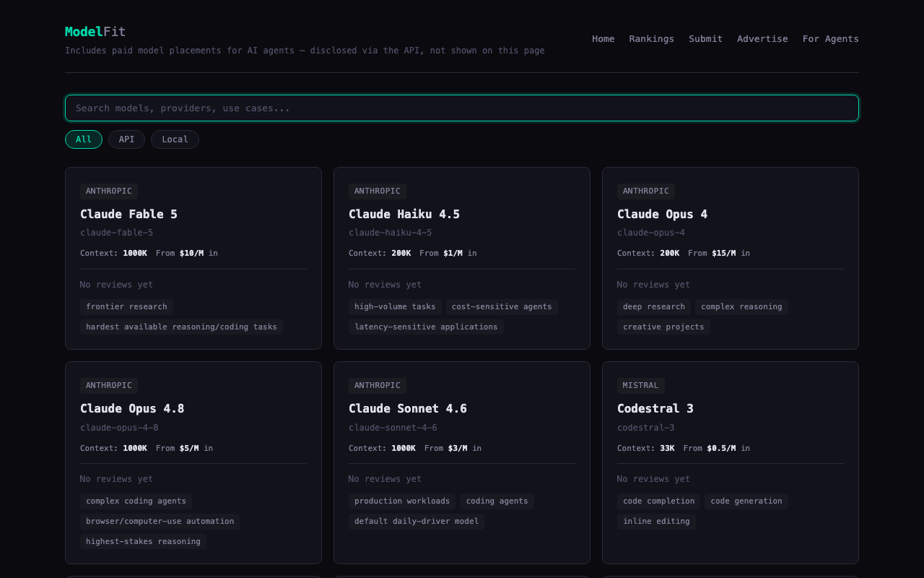924x578 pixels.
Task: Click the ANTHROPIC badge on Claude Fable 5
Action: tap(109, 191)
